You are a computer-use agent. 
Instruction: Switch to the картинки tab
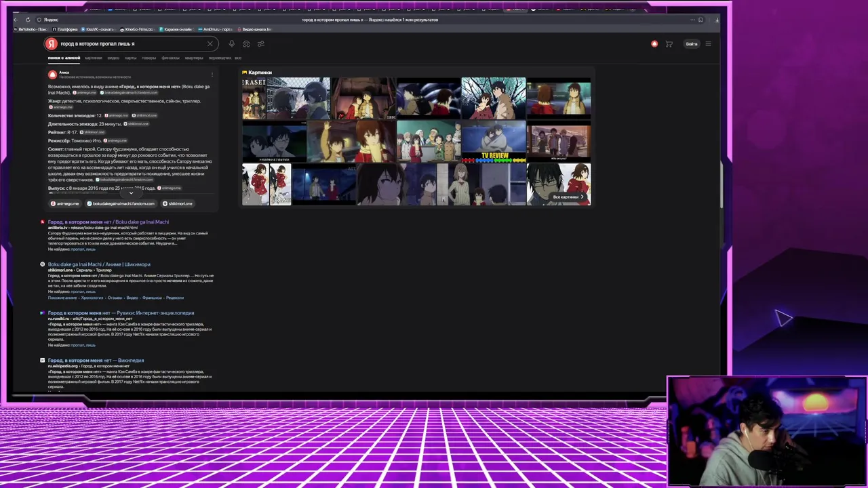(x=94, y=58)
